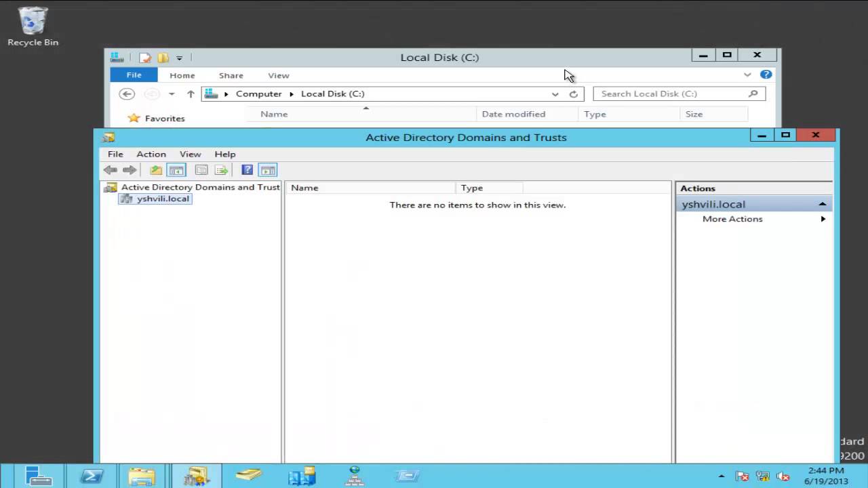Viewport: 868px width, 488px height.
Task: Open the File tab in Local Disk window
Action: [134, 75]
